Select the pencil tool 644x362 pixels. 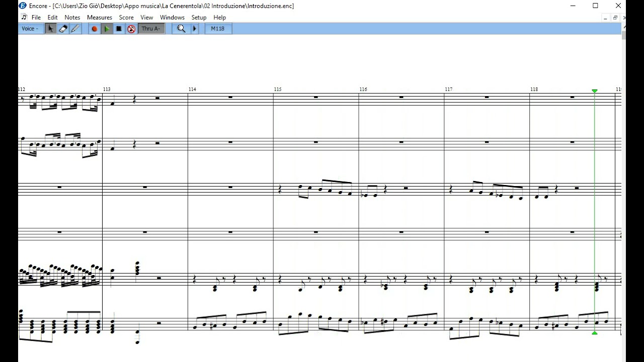click(75, 29)
